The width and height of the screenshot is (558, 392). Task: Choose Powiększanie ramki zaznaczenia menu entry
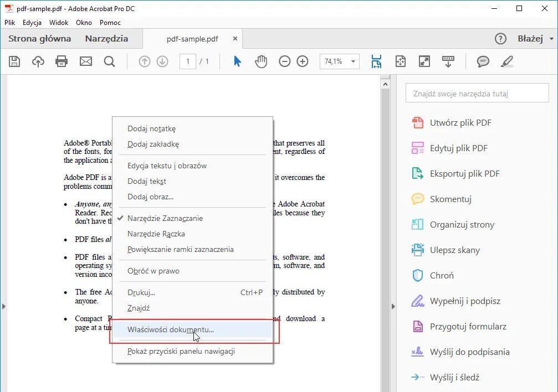(x=192, y=249)
